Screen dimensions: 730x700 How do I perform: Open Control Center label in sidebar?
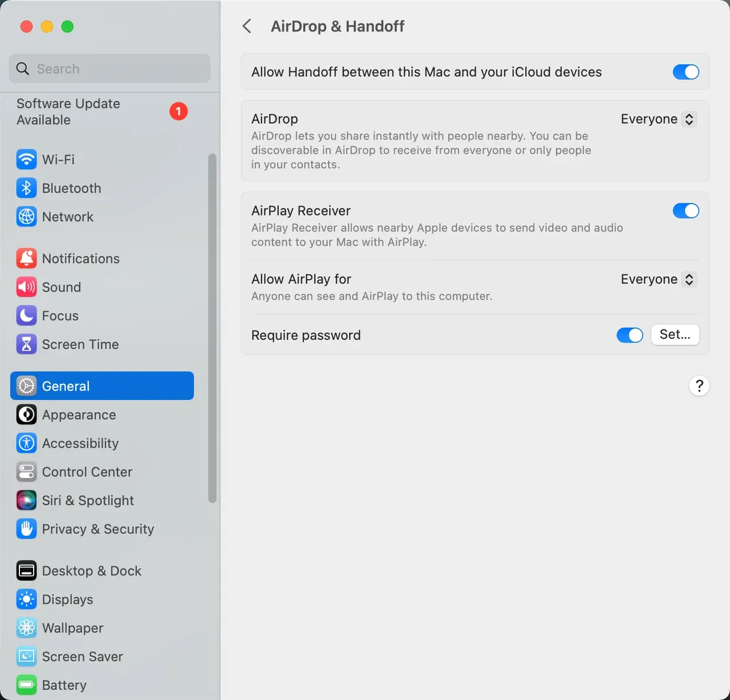(87, 472)
